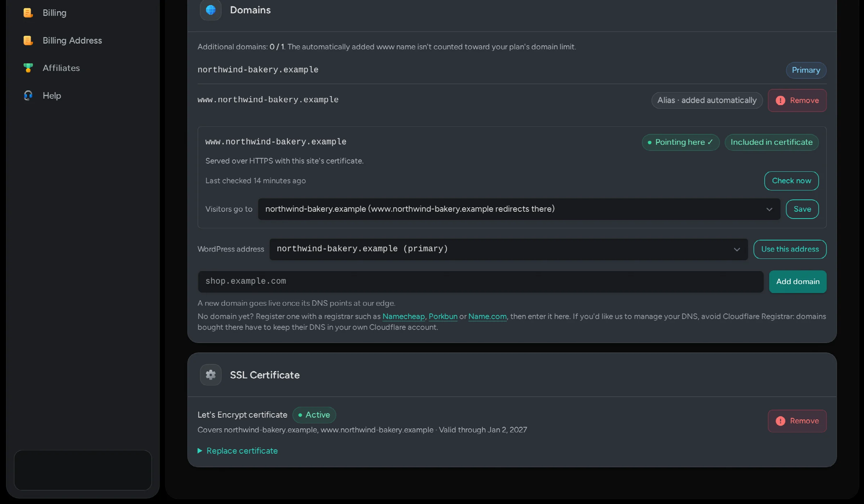Go to Affiliates in the sidebar
Screen dimensions: 864x504
tap(61, 68)
